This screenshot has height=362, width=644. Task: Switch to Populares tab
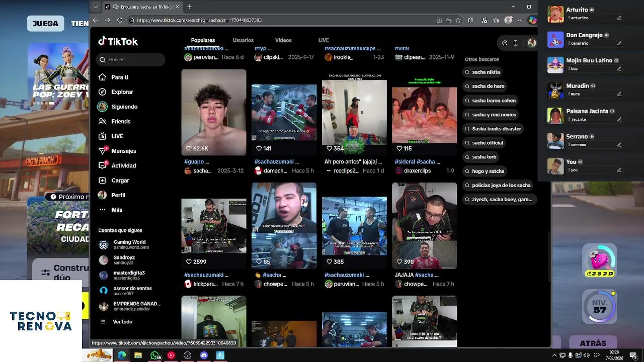click(x=203, y=40)
